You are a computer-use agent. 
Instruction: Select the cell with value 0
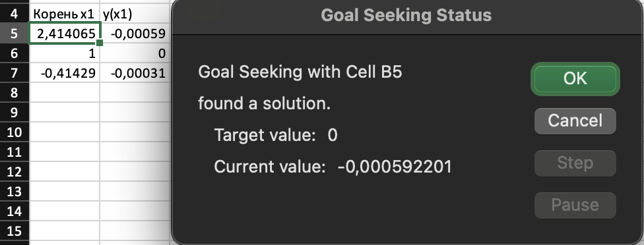point(135,53)
